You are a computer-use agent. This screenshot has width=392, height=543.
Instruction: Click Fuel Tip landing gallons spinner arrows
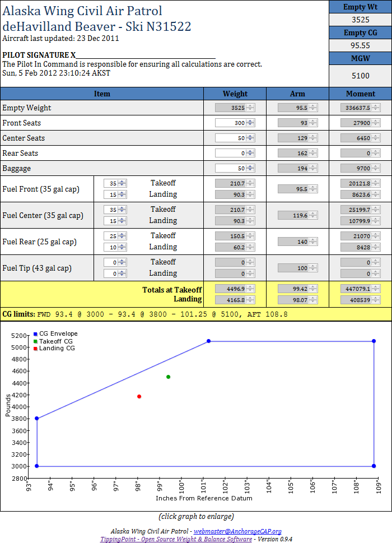[x=122, y=273]
